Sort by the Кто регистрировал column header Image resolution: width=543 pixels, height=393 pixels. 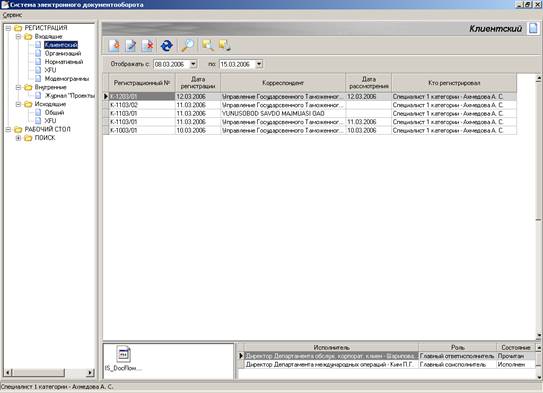454,83
